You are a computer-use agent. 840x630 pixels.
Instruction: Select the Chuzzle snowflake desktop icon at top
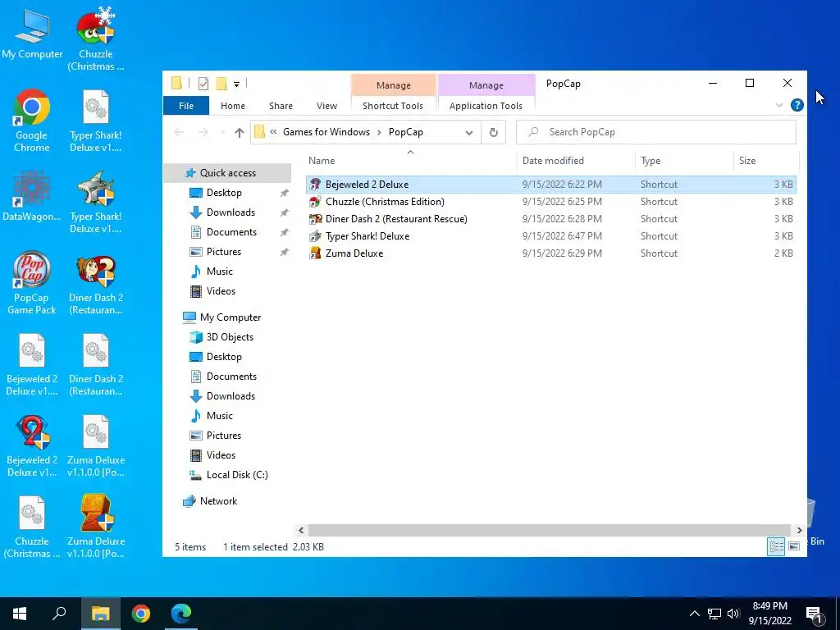(x=96, y=39)
